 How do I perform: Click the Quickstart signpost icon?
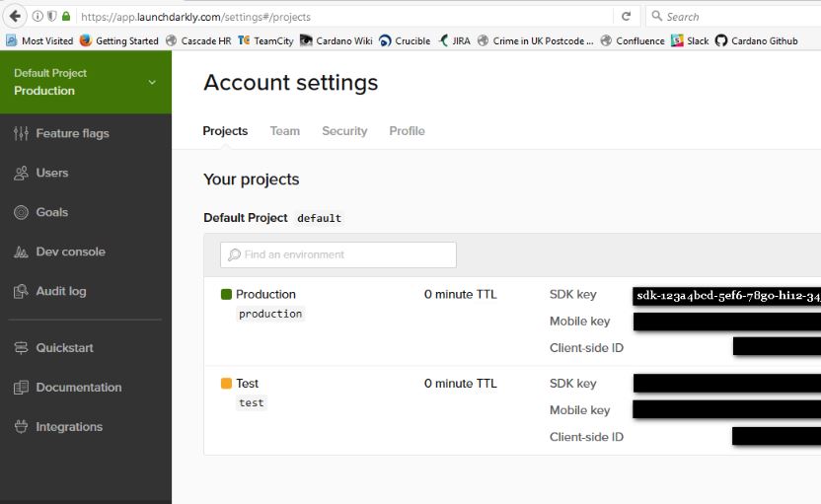coord(21,348)
